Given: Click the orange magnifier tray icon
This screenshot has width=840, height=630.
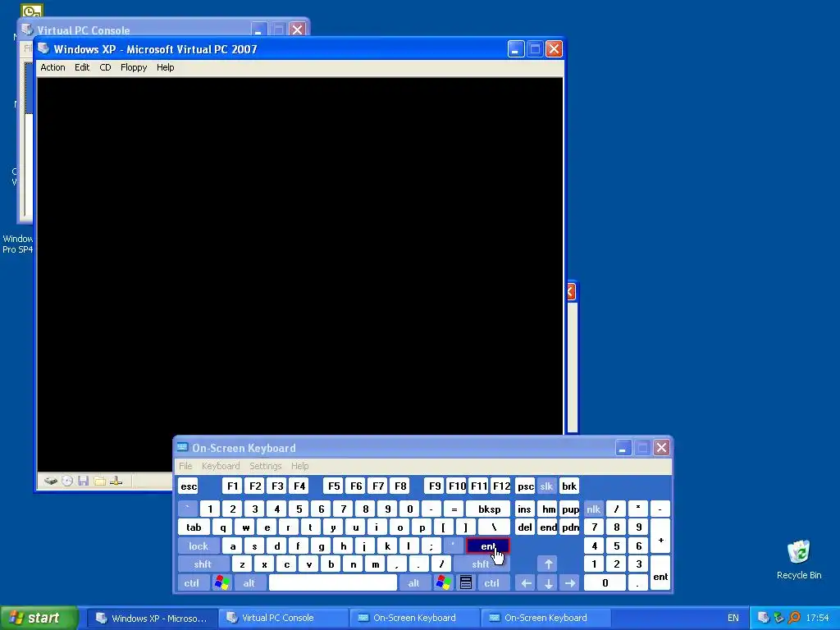Looking at the screenshot, I should point(794,618).
